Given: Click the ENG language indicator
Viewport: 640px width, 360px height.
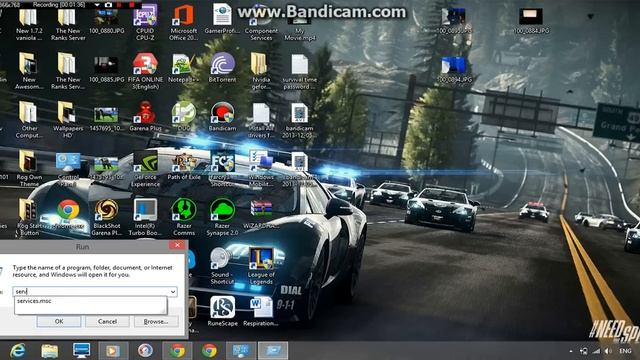Looking at the screenshot, I should coord(625,351).
